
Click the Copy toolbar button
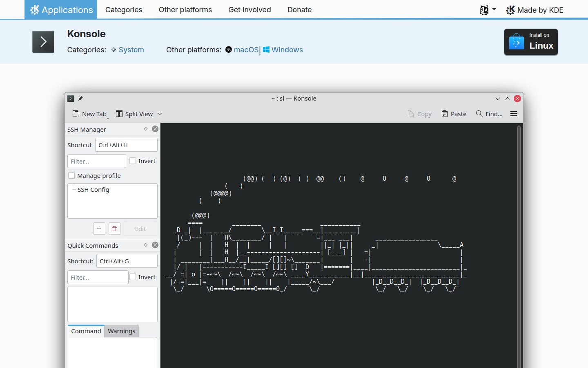coord(419,114)
